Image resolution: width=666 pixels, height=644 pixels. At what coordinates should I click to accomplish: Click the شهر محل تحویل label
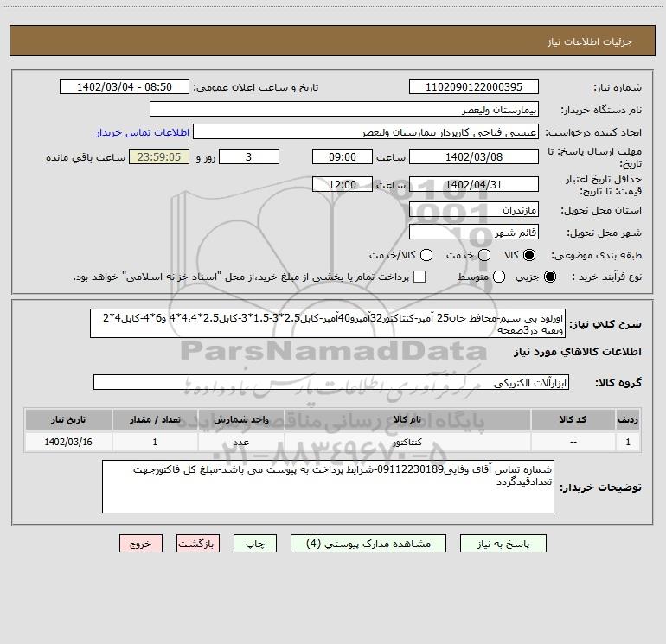point(605,233)
